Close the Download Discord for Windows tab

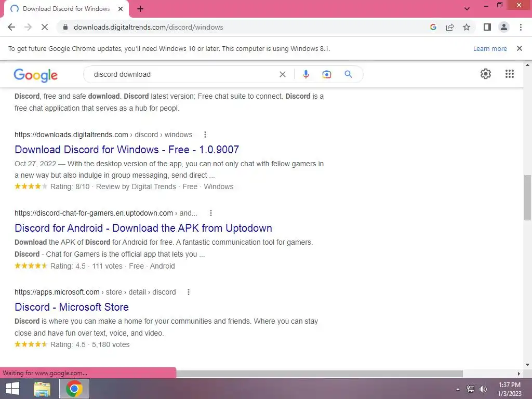pyautogui.click(x=121, y=9)
